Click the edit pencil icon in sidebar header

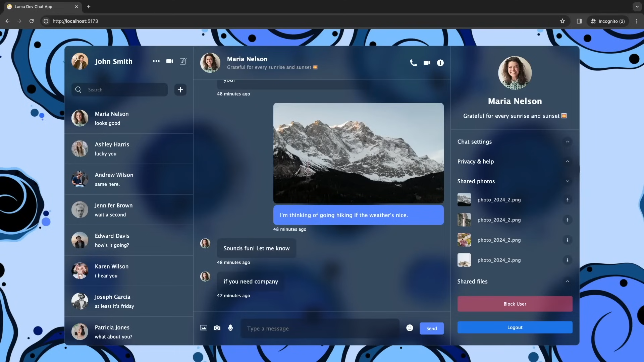pos(183,61)
